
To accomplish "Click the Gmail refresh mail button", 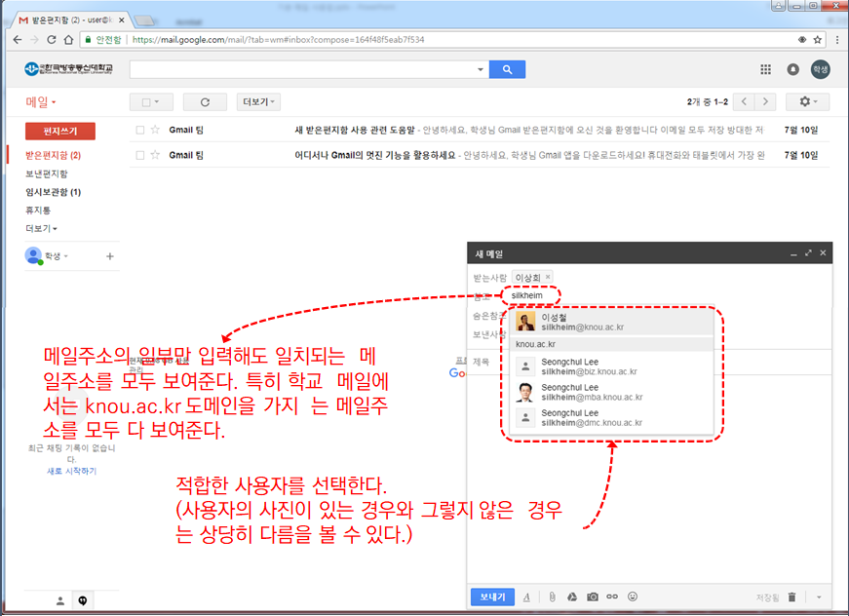I will click(205, 101).
